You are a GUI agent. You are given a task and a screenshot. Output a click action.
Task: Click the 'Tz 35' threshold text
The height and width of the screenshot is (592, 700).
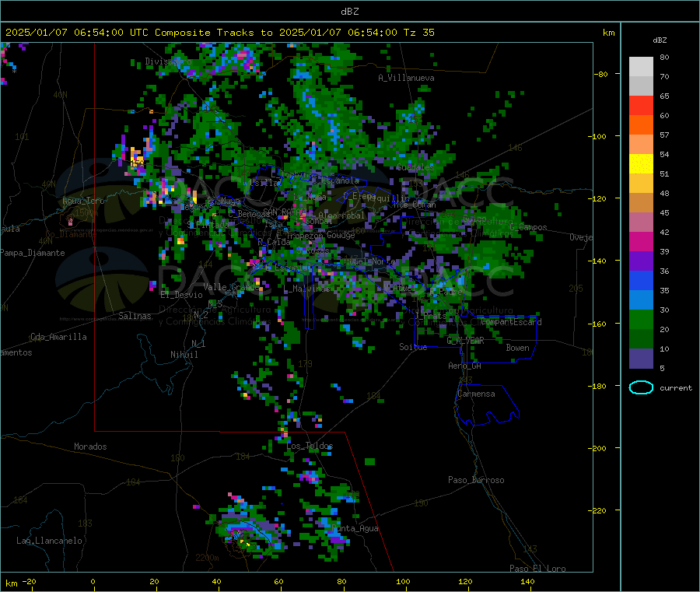click(x=419, y=33)
